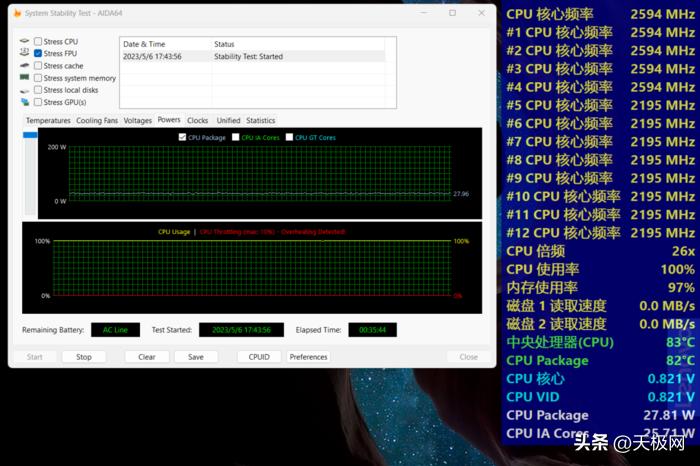Select the Powers tab

click(x=169, y=120)
